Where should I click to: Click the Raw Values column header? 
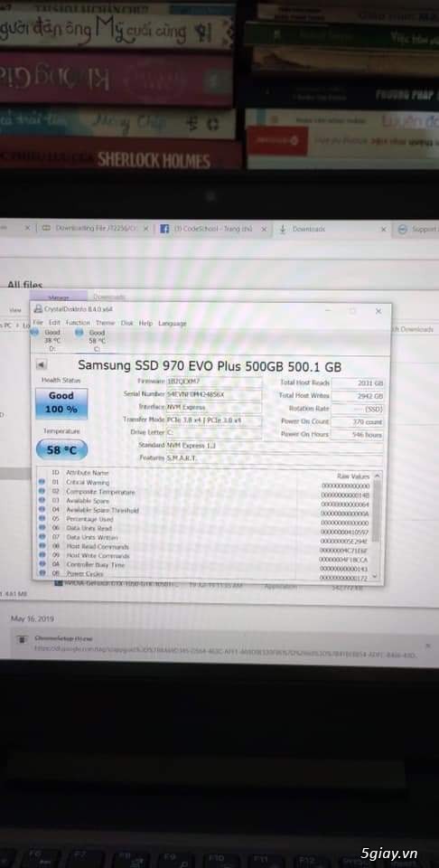353,476
